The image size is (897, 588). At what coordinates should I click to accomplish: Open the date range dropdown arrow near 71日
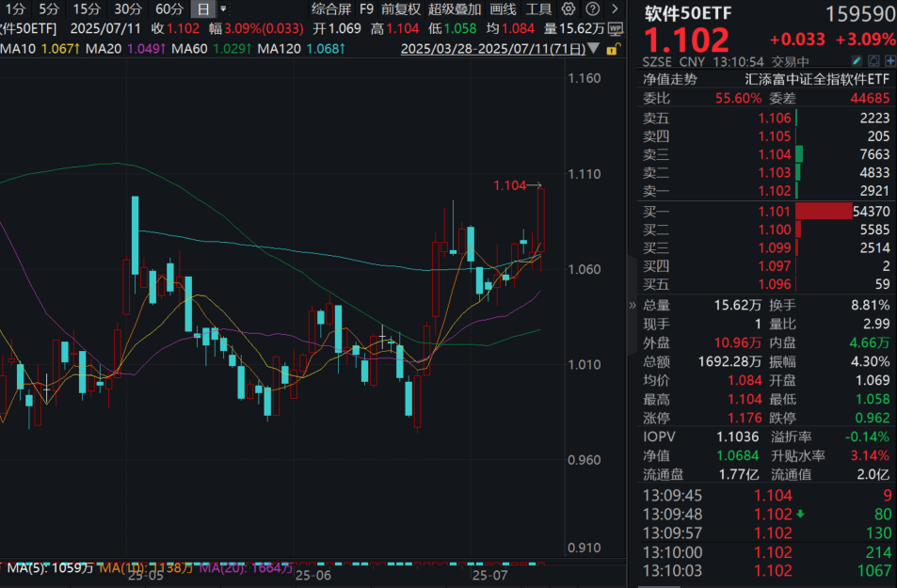[592, 49]
